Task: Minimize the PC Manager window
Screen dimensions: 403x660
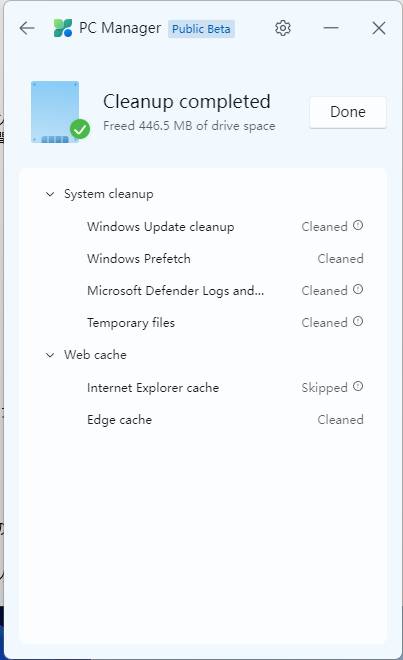Action: click(331, 28)
